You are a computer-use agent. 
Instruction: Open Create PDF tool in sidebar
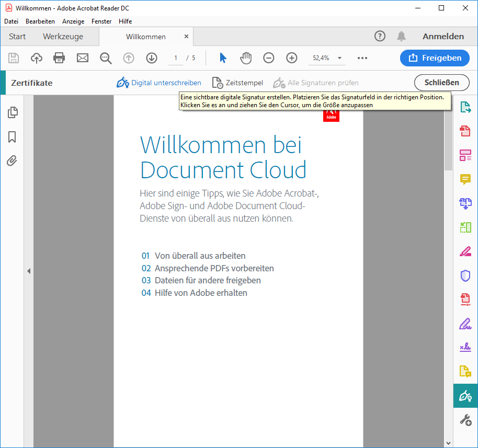465,131
